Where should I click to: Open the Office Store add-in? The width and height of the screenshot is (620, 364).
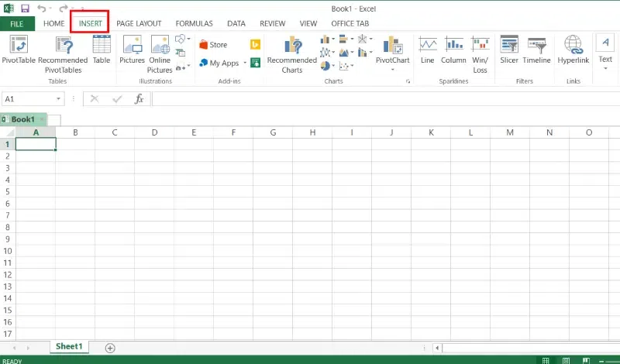(x=214, y=45)
